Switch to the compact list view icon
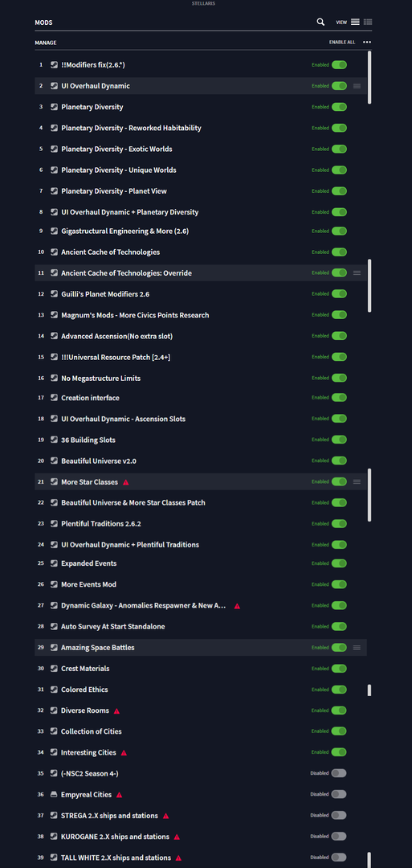412x868 pixels. pyautogui.click(x=355, y=23)
